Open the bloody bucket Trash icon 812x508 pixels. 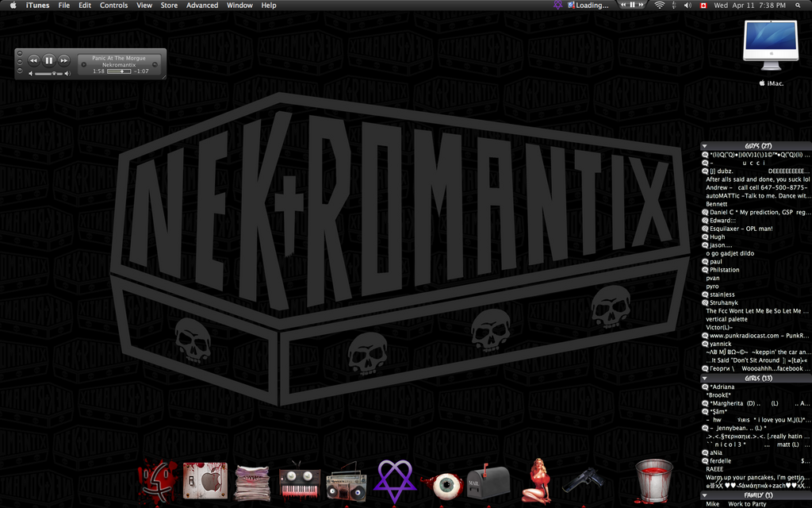click(x=654, y=481)
